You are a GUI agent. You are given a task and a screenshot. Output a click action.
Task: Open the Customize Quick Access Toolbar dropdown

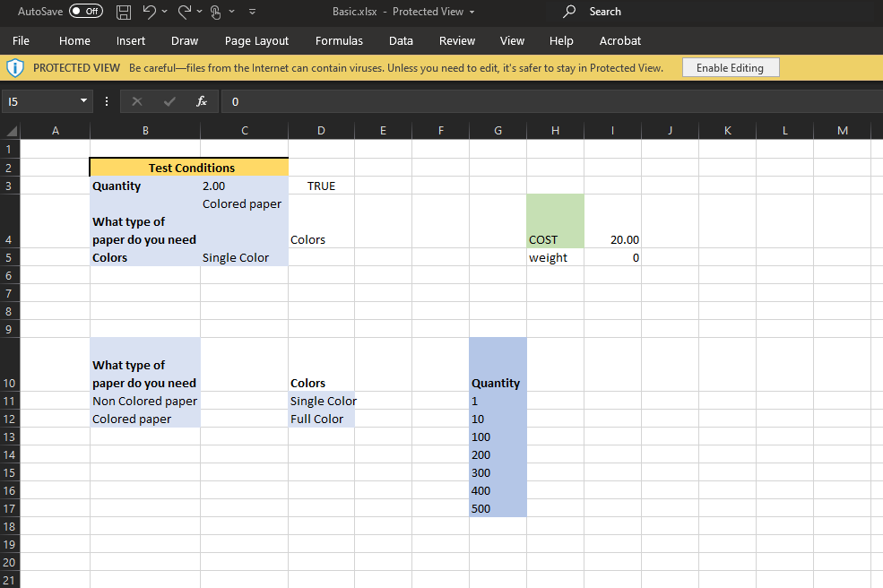click(x=252, y=12)
